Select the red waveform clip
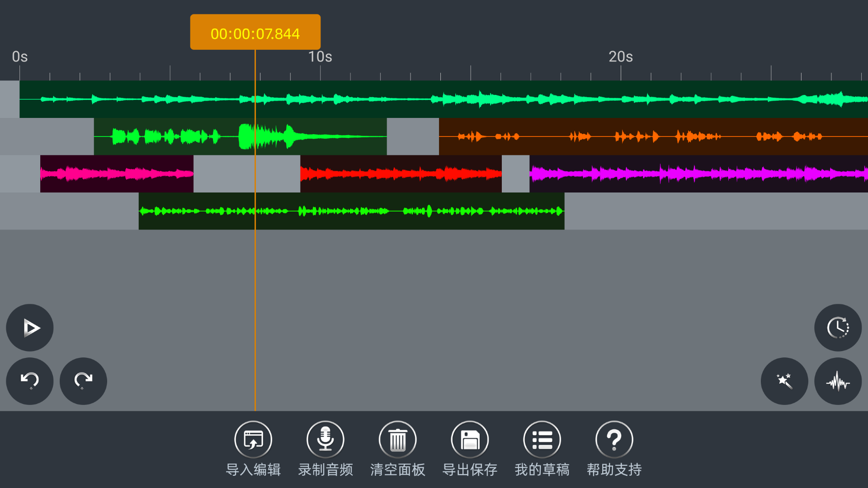The height and width of the screenshot is (488, 868). 401,174
